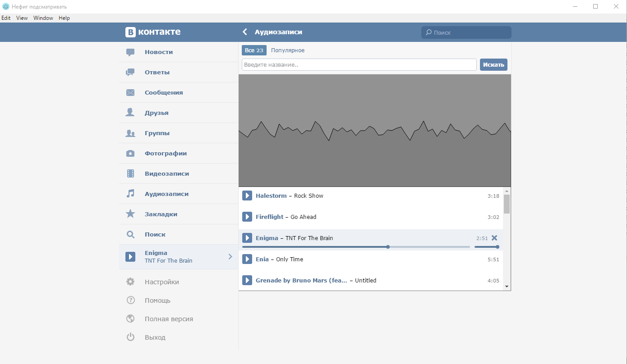Open the Edit menu
Viewport: 627px width, 364px height.
[6, 18]
